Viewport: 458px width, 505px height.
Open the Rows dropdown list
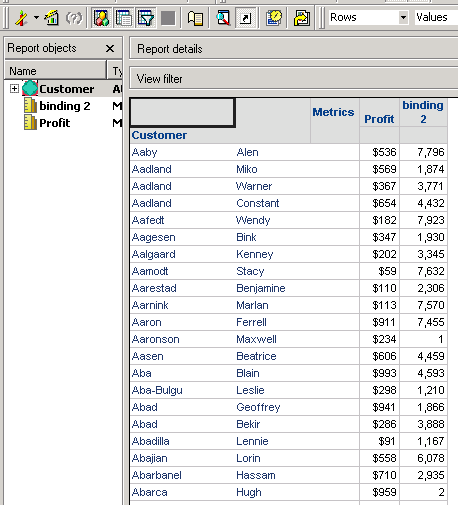click(x=403, y=17)
